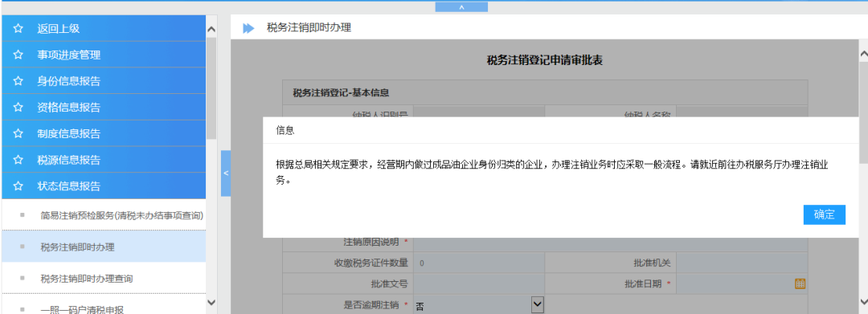Click the star icon beside 事项进度管理

click(18, 55)
